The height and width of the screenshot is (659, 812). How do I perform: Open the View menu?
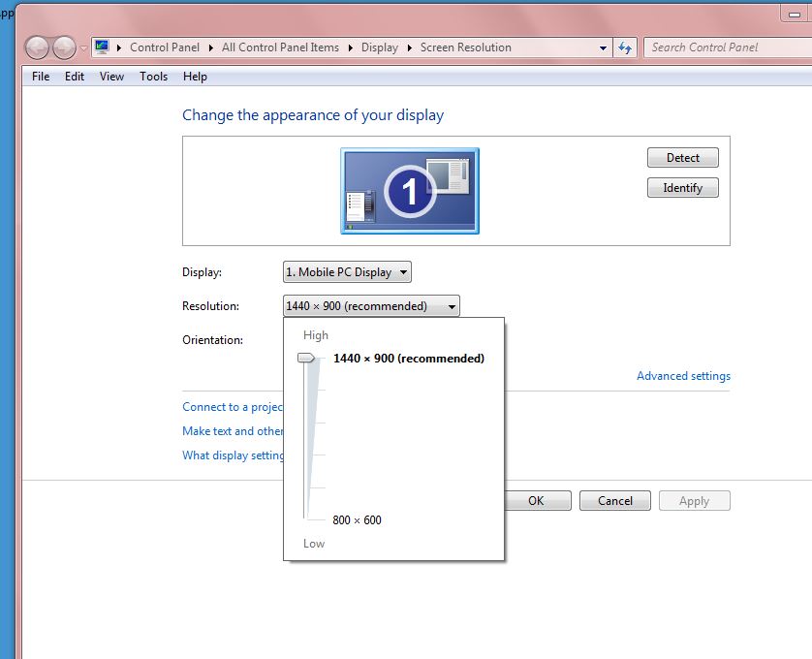click(111, 77)
